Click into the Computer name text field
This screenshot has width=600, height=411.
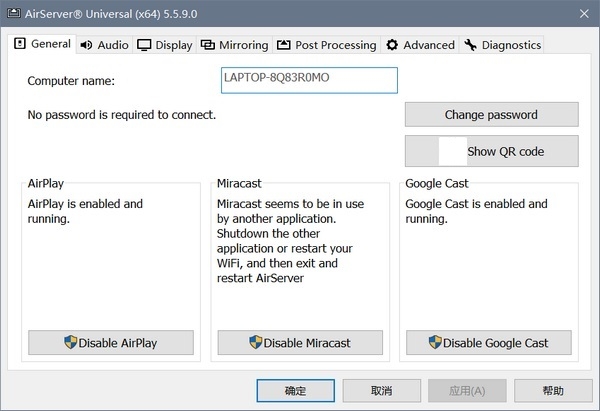(x=309, y=80)
